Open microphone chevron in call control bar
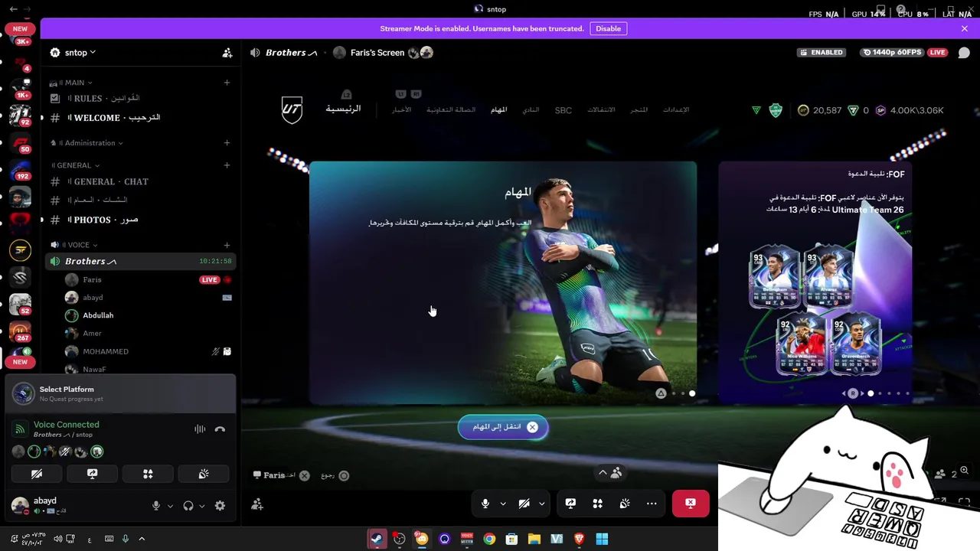Viewport: 980px width, 551px height. (x=503, y=504)
